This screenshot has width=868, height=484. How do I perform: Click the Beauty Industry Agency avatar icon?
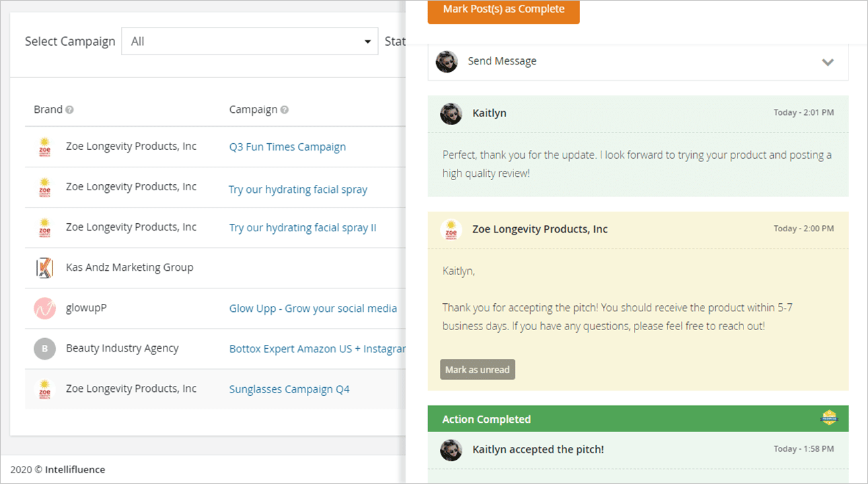[x=44, y=348]
